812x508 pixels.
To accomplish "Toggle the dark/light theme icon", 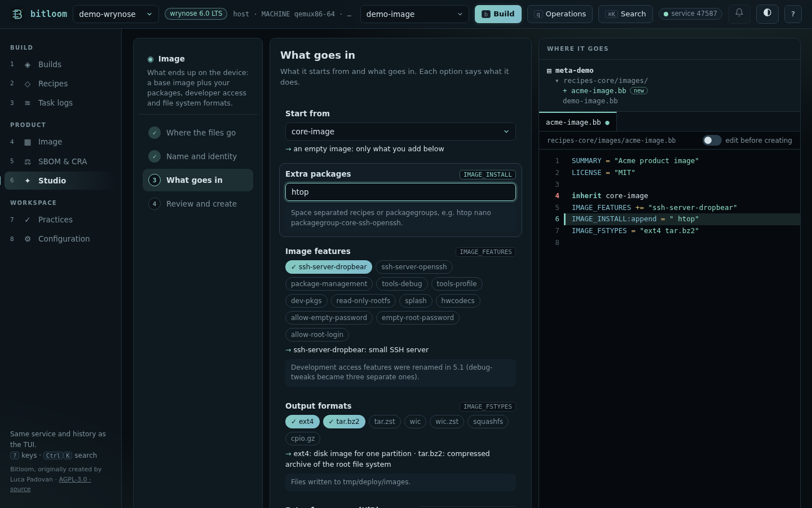I will [x=767, y=14].
